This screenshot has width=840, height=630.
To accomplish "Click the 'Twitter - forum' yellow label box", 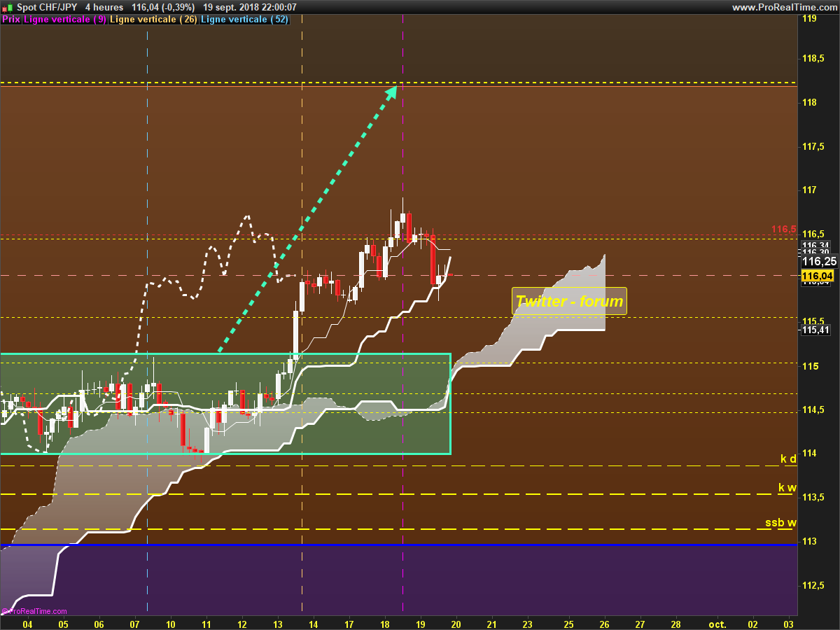I will click(569, 301).
